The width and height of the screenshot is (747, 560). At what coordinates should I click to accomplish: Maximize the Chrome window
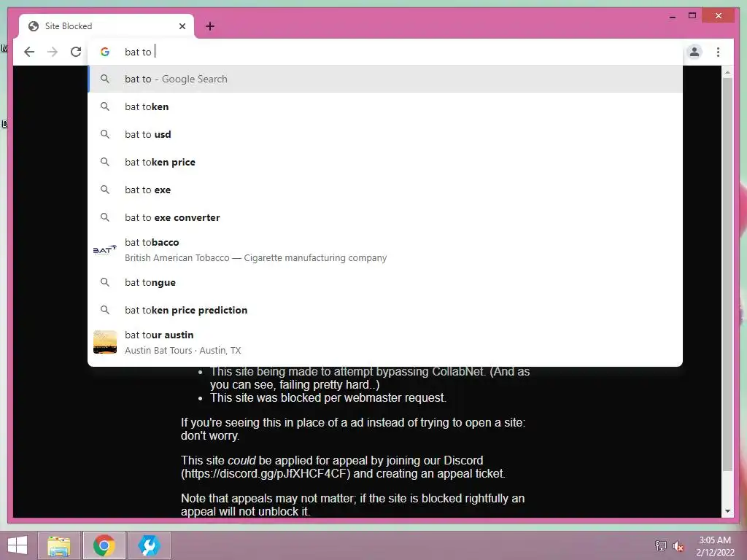pyautogui.click(x=692, y=16)
